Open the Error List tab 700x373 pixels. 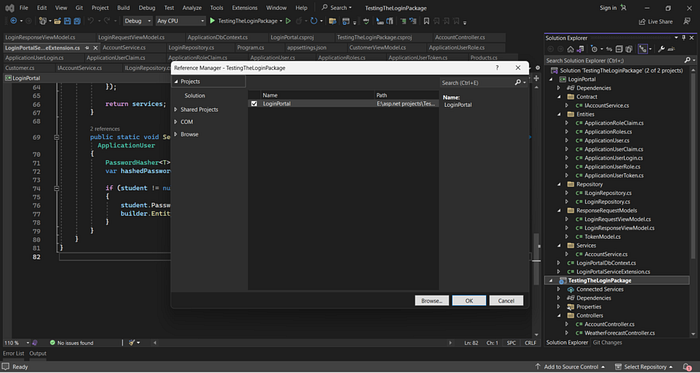[x=13, y=353]
